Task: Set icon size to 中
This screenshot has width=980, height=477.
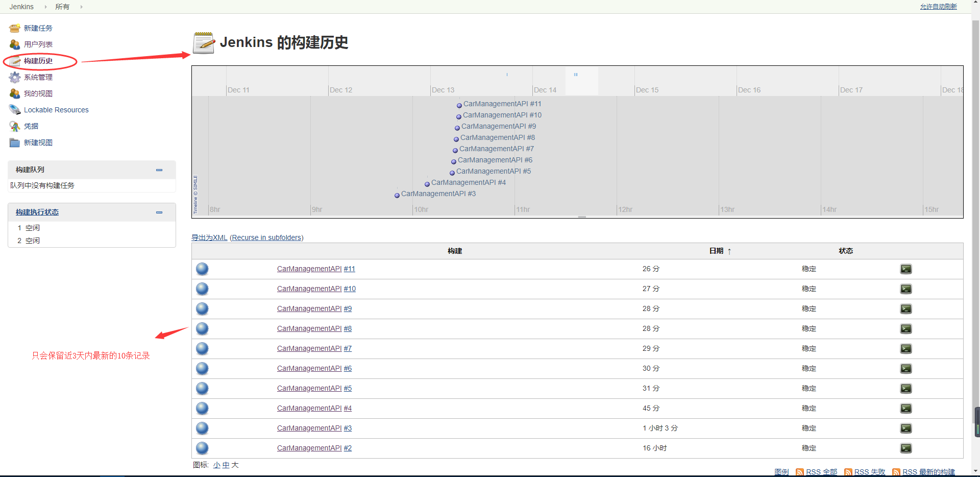Action: [226, 465]
